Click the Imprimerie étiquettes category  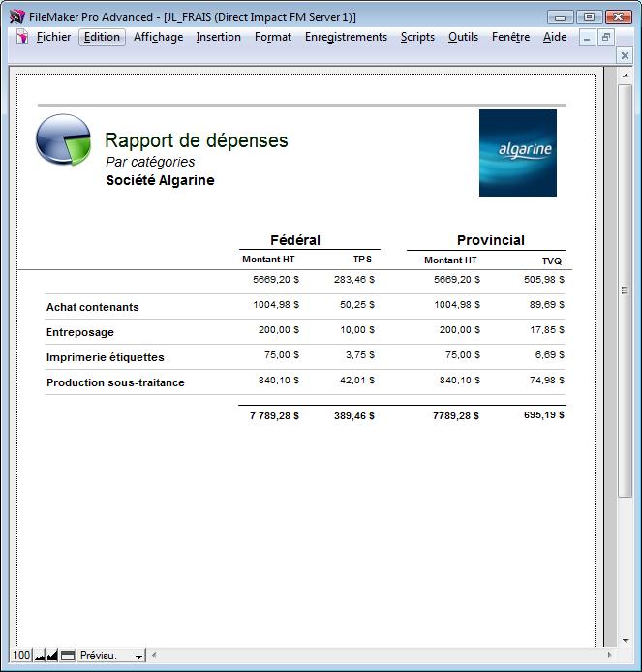click(x=105, y=357)
